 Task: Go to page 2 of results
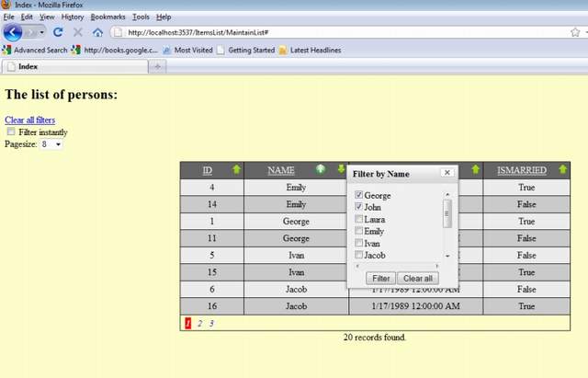[x=199, y=324]
